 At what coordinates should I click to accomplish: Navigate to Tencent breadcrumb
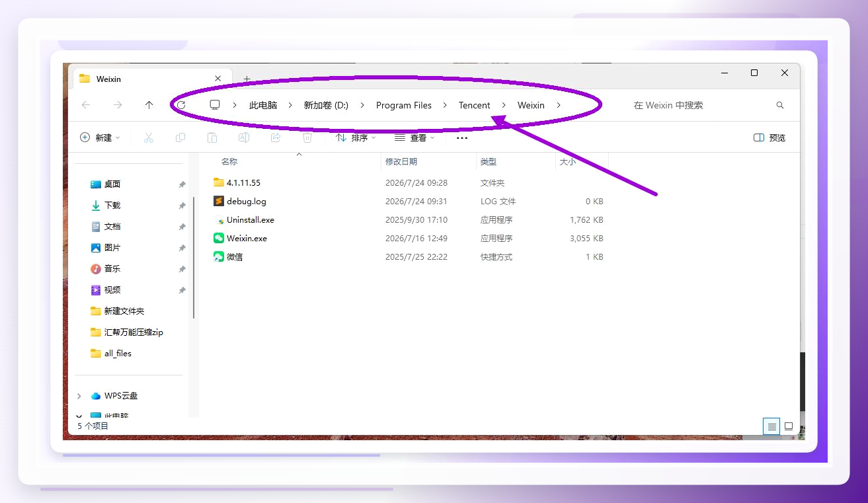pos(475,105)
